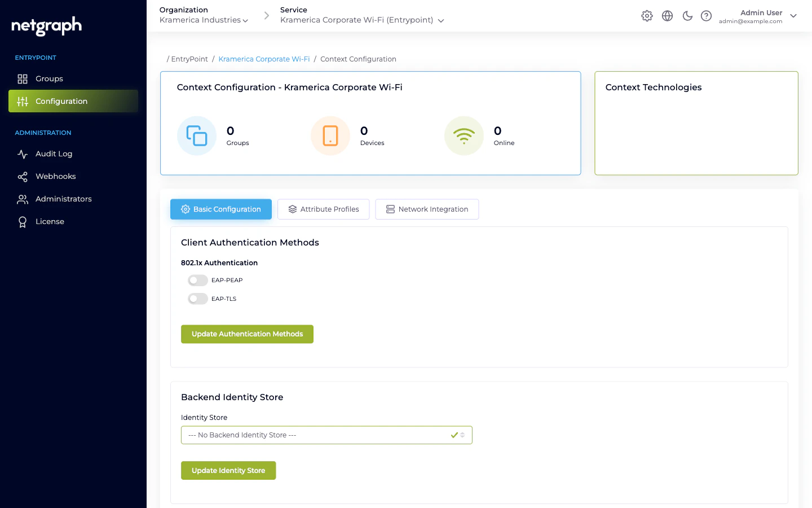Switch to the Attribute Profiles tab
Image resolution: width=812 pixels, height=508 pixels.
(x=323, y=209)
